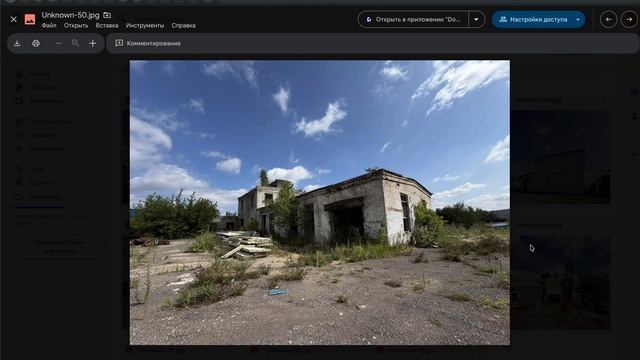This screenshot has width=640, height=360.
Task: Open the Инструменты menu
Action: coord(145,25)
